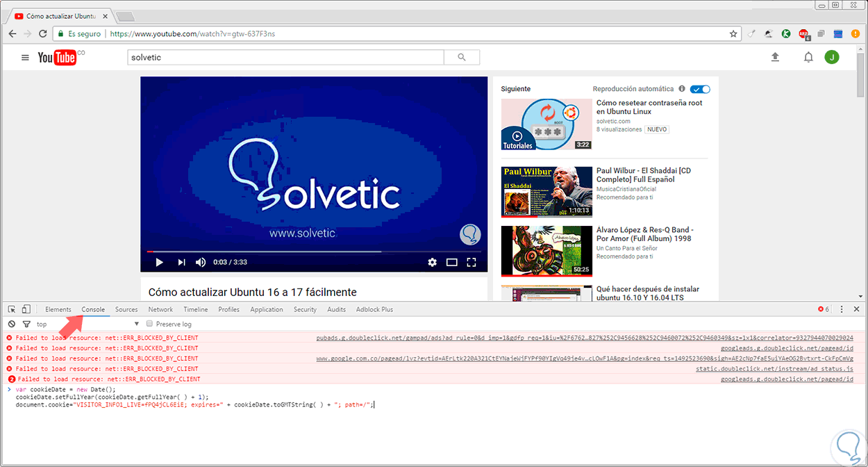Open the upload video icon
Viewport: 868px width, 467px height.
pos(776,58)
